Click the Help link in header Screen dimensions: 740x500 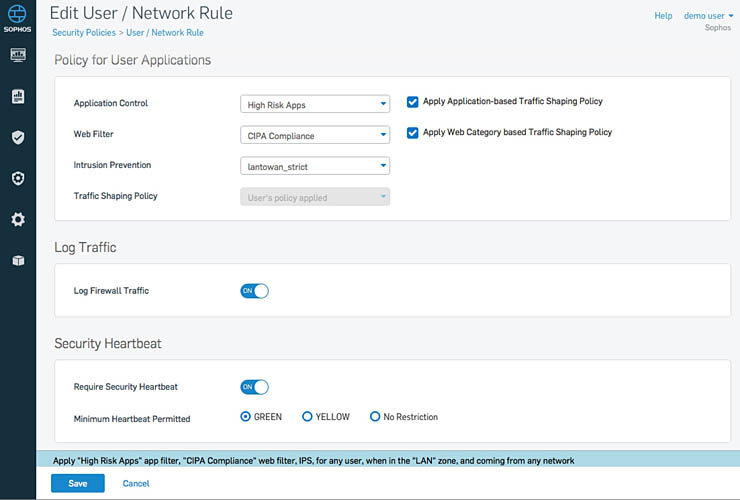[x=663, y=16]
